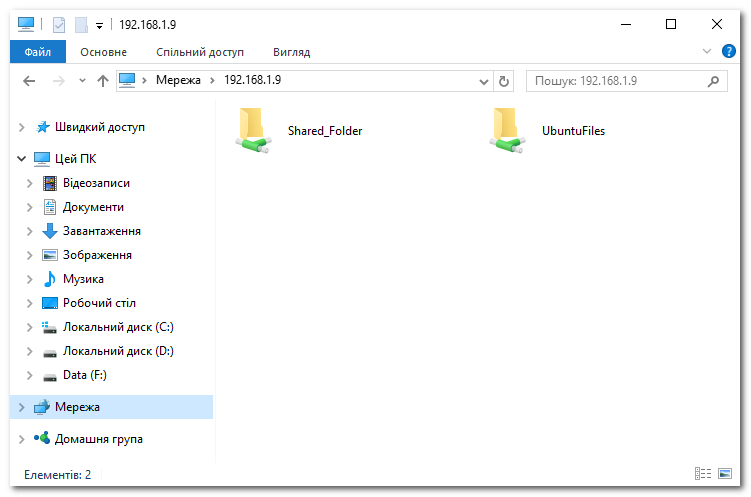The image size is (751, 497).
Task: Expand the Музика node
Action: tap(30, 279)
